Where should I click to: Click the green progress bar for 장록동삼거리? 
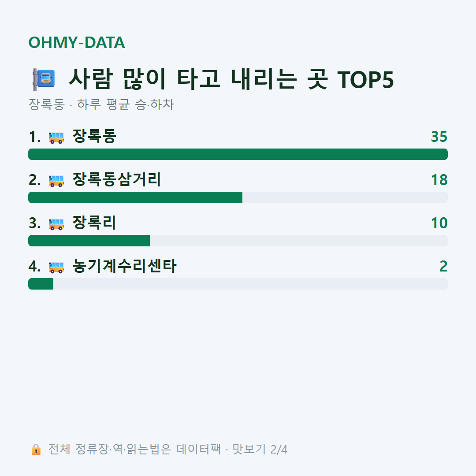135,197
